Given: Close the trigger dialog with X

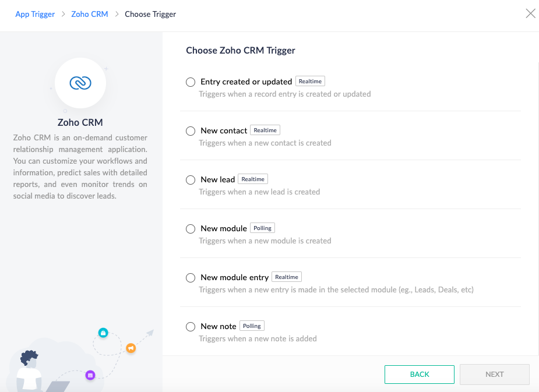Looking at the screenshot, I should [x=530, y=13].
